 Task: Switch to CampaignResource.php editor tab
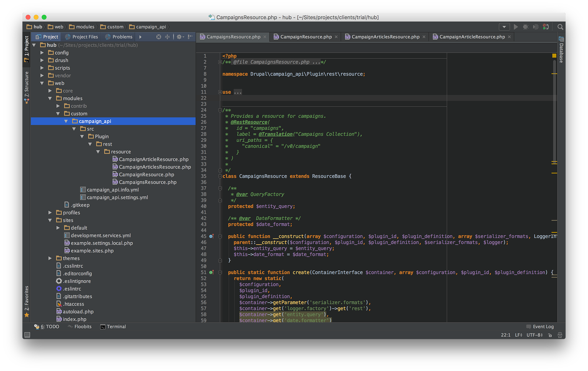[306, 37]
